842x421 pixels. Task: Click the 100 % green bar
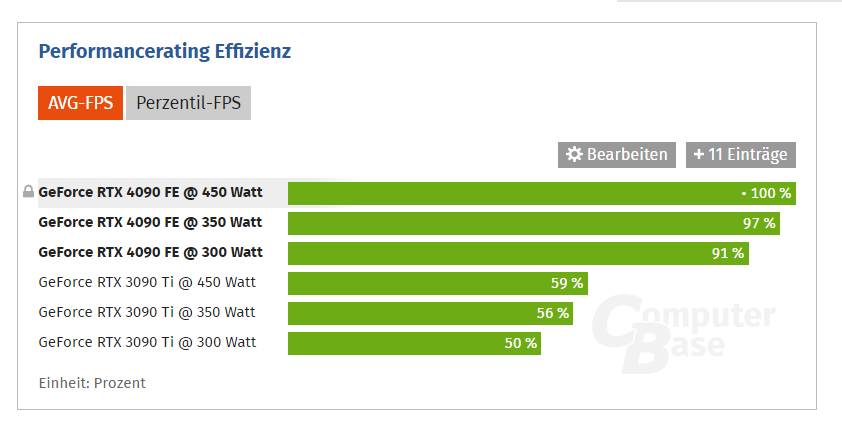tap(540, 193)
